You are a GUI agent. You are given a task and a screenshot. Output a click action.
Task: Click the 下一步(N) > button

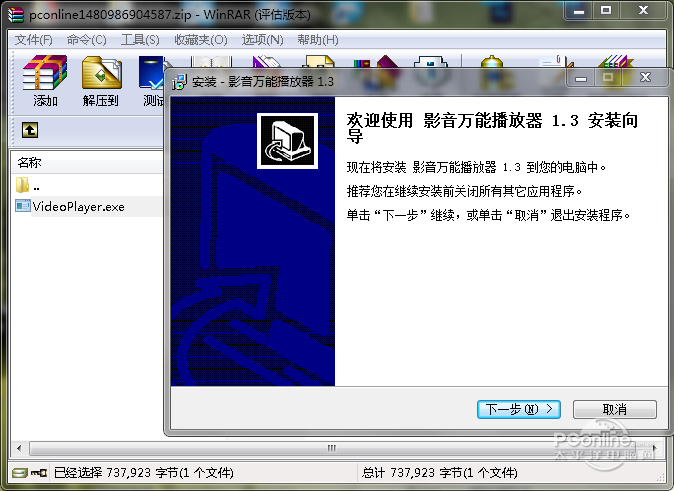pyautogui.click(x=519, y=409)
